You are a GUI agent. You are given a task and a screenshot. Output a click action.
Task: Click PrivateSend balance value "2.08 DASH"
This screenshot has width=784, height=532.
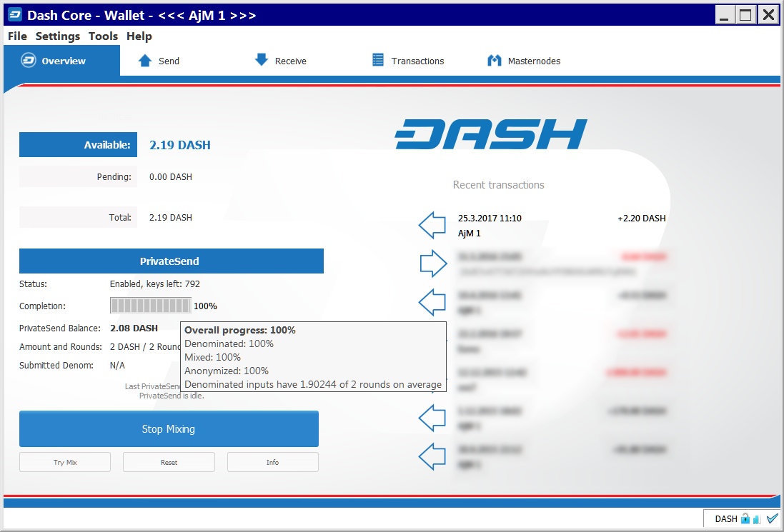pos(134,328)
